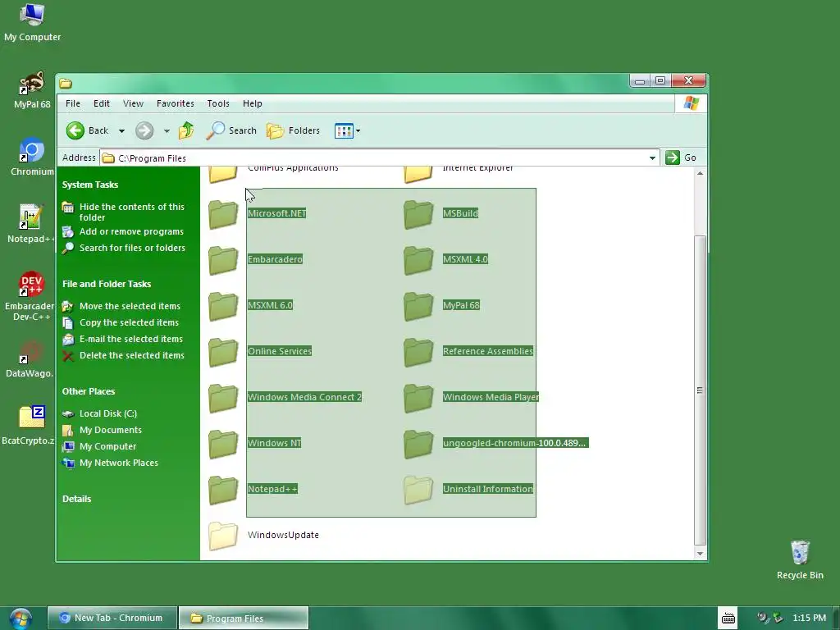Click the file list scrollbar thumb
Screen dimensions: 840x630
tap(700, 390)
